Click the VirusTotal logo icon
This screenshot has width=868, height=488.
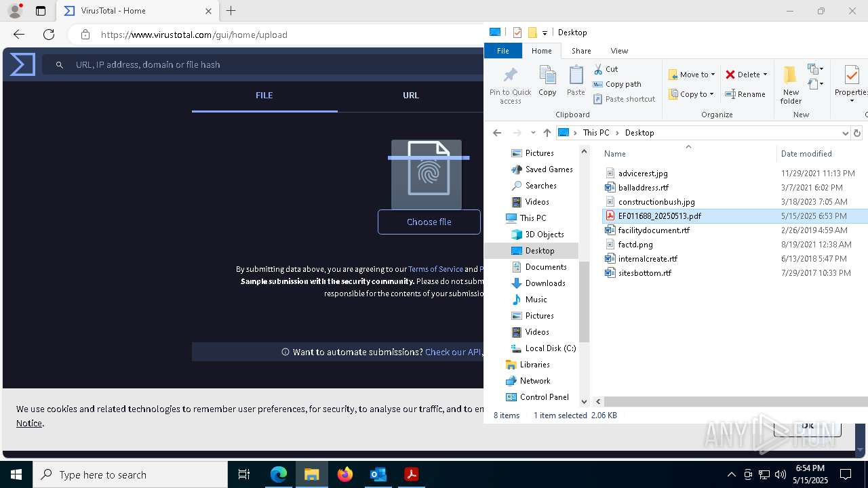point(22,64)
